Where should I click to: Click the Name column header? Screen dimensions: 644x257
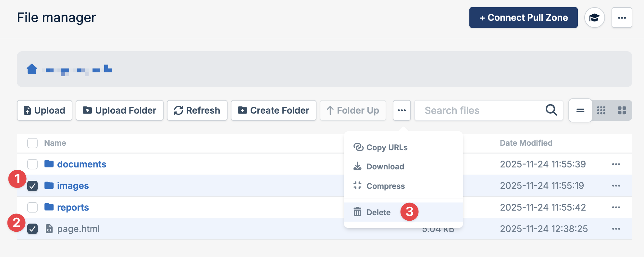click(x=55, y=143)
